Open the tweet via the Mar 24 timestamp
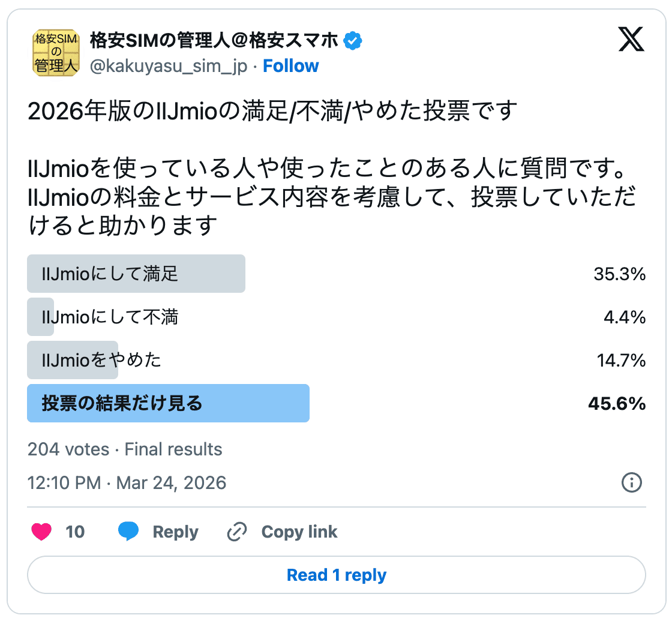The height and width of the screenshot is (624, 672). 127,482
